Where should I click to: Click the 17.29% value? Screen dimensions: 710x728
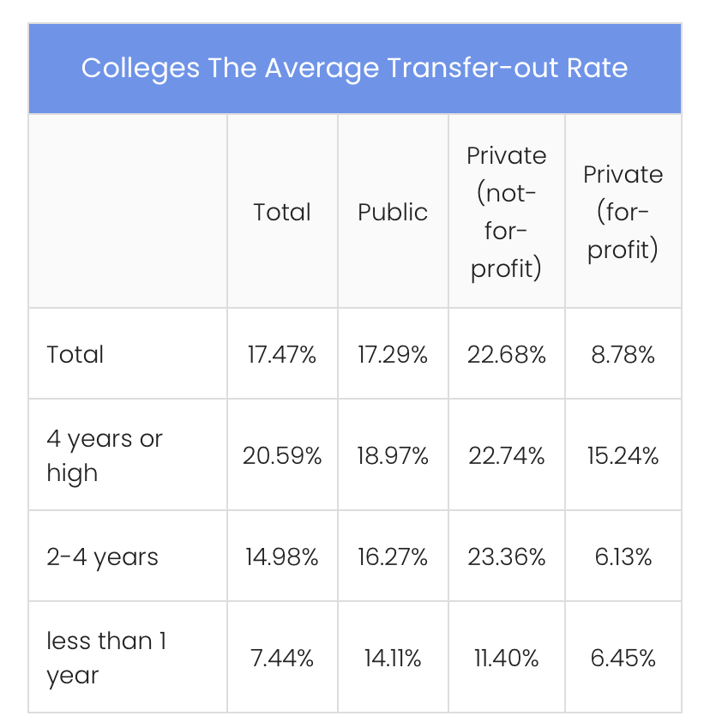pos(393,354)
